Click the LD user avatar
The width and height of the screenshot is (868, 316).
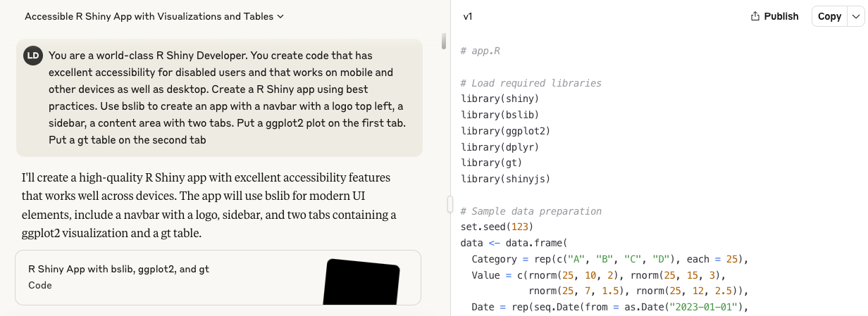[32, 56]
